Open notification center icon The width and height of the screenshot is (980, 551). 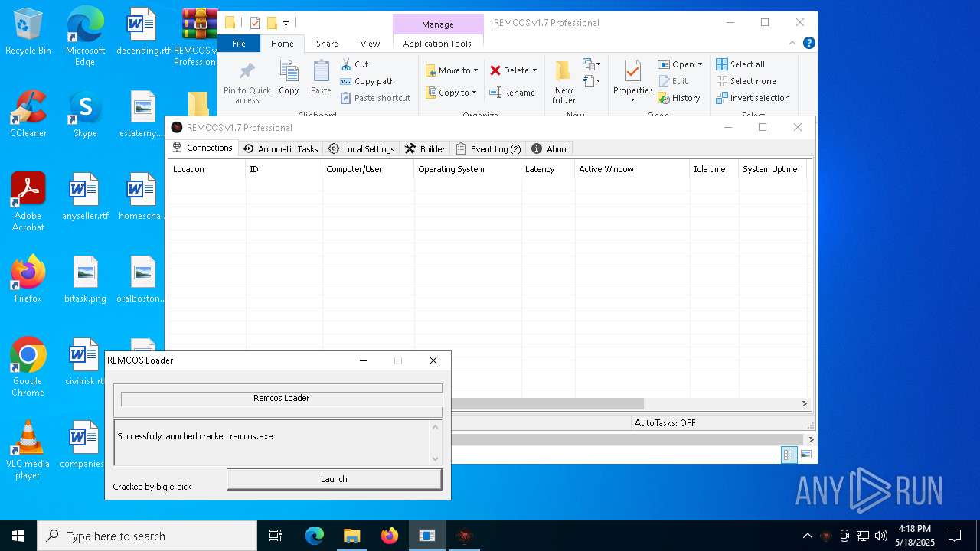[x=955, y=536]
